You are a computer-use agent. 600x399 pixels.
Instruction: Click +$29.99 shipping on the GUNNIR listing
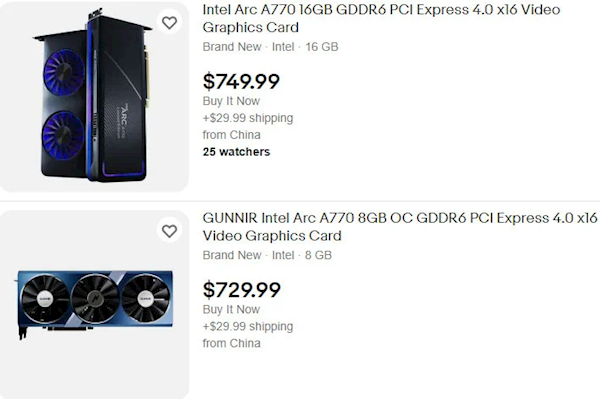(248, 326)
